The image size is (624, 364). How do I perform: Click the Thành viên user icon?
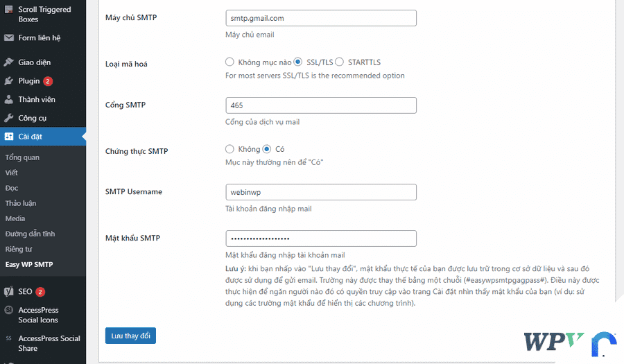(x=9, y=99)
